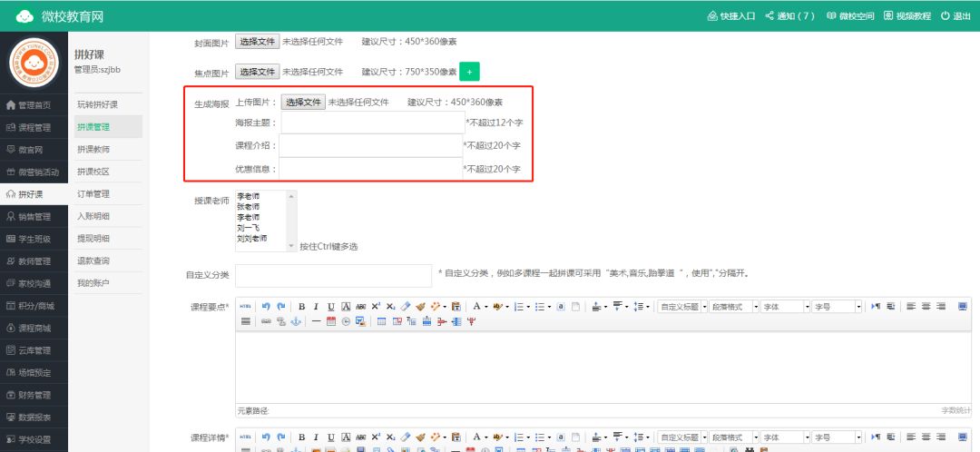Align text left in 课程要点 editor

911,307
